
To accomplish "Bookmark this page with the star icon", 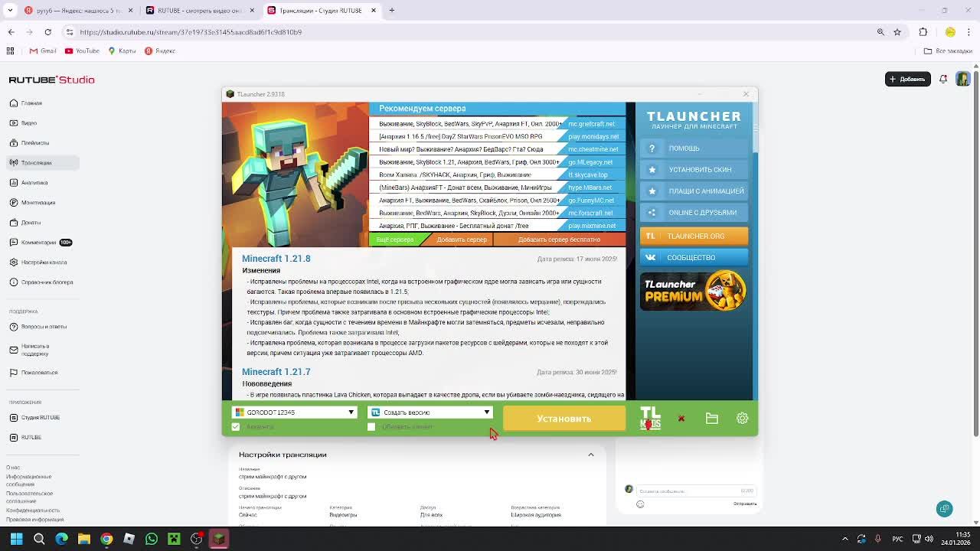I will pyautogui.click(x=897, y=32).
